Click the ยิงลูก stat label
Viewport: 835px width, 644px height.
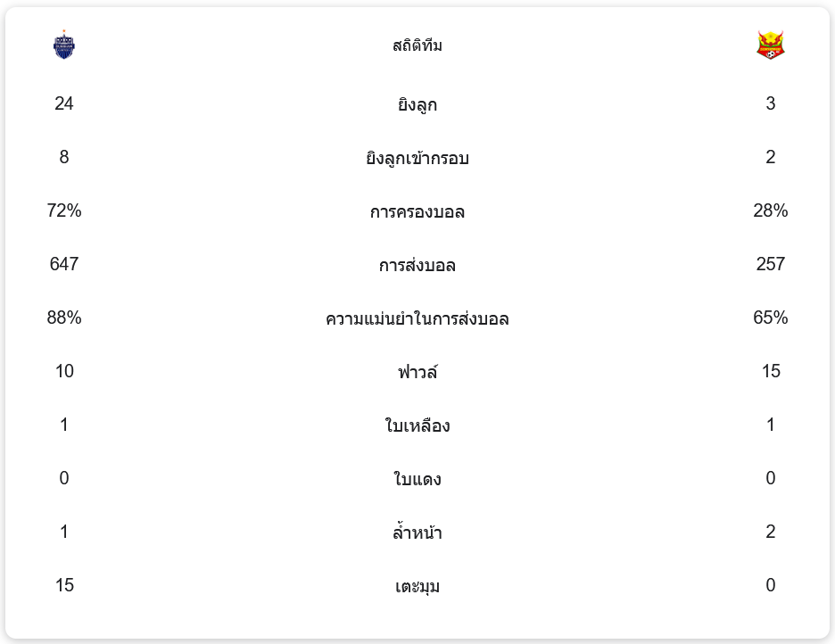pos(417,105)
